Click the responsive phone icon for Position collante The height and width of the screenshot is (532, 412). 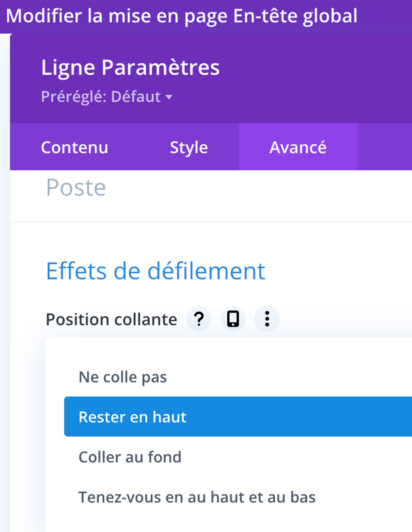pyautogui.click(x=233, y=319)
